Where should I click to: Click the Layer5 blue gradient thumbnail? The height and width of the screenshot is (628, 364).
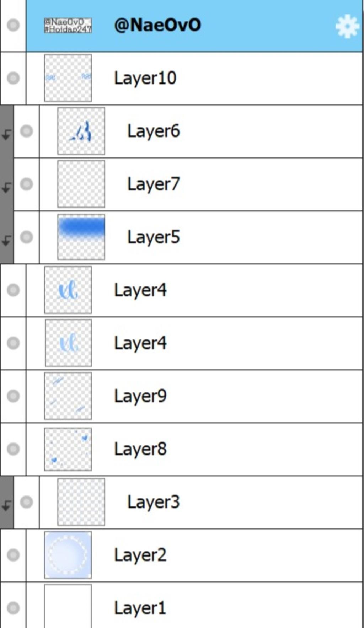coord(81,237)
